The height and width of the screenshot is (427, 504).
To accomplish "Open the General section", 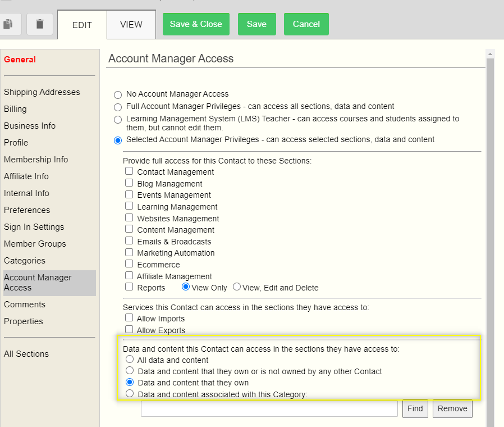I will pos(20,60).
